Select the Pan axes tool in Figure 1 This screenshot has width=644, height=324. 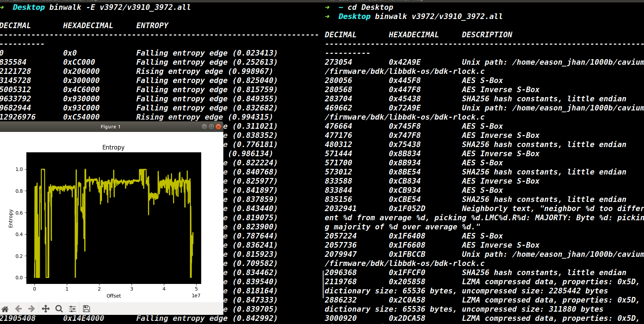point(46,309)
